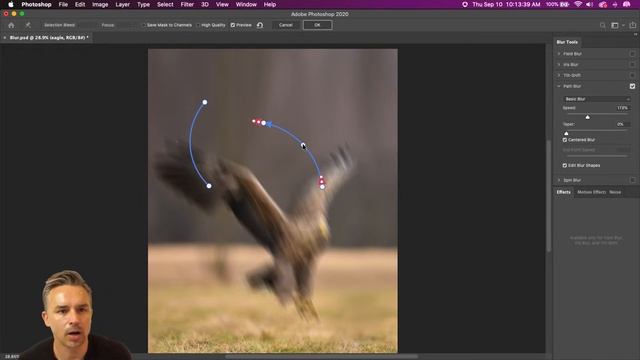The width and height of the screenshot is (640, 360).
Task: Open the Select menu
Action: point(165,4)
